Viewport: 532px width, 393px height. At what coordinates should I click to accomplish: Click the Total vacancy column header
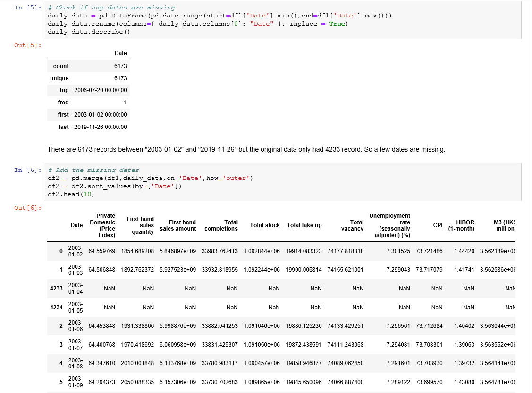coord(352,225)
